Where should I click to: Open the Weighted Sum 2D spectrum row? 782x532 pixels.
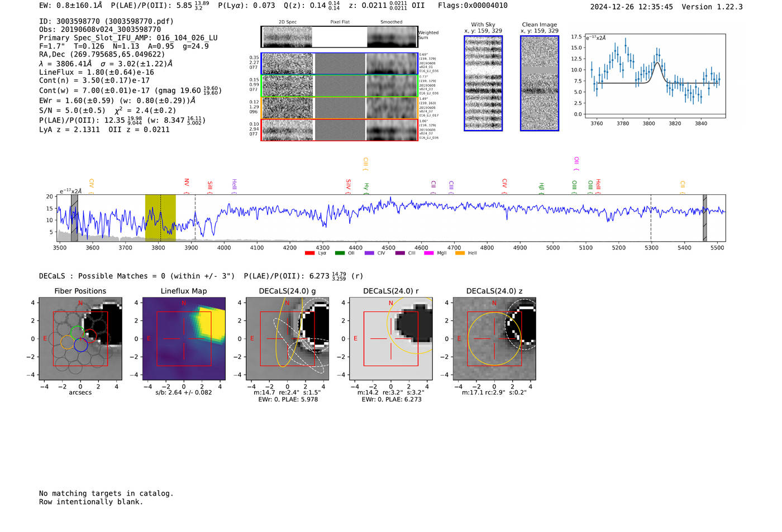(x=340, y=37)
